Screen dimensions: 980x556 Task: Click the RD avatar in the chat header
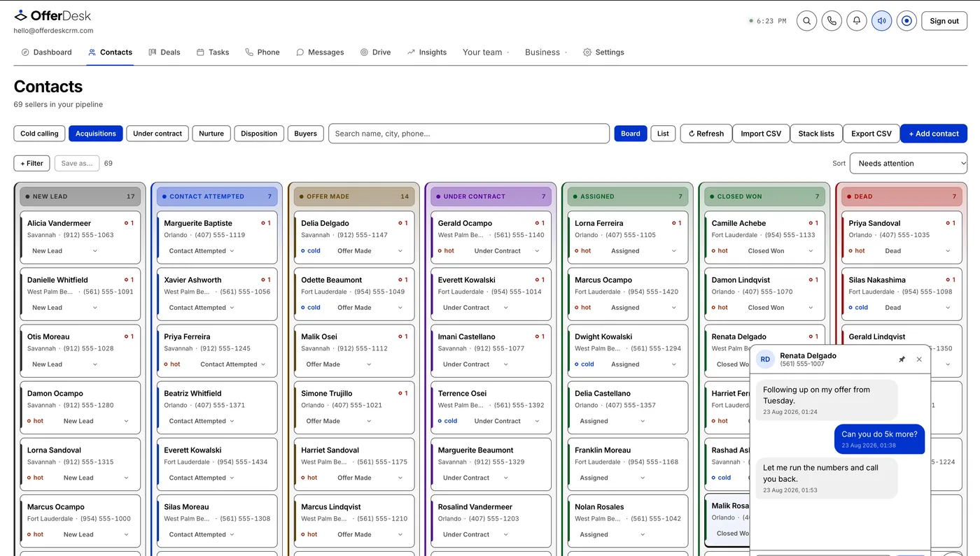(x=765, y=359)
